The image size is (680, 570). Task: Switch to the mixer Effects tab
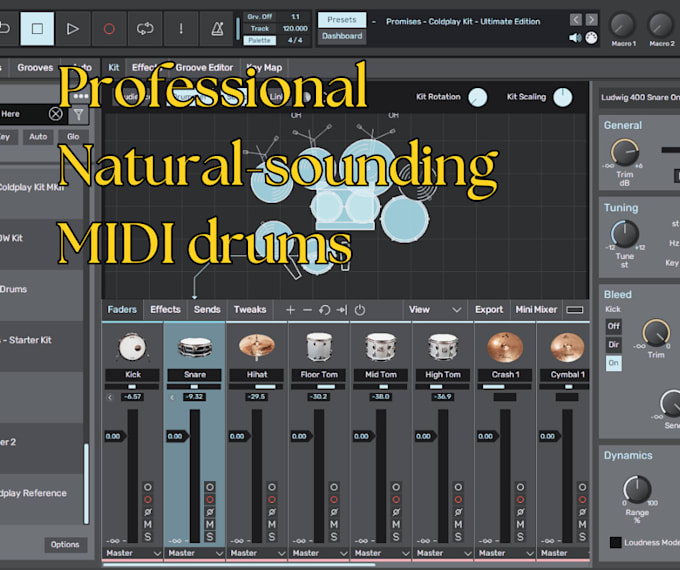[165, 310]
